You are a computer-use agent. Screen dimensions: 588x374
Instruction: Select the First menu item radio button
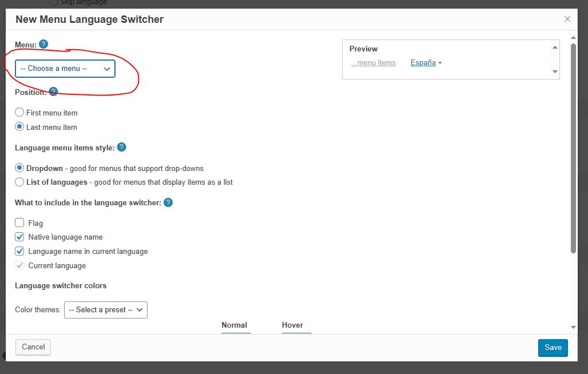(x=19, y=113)
